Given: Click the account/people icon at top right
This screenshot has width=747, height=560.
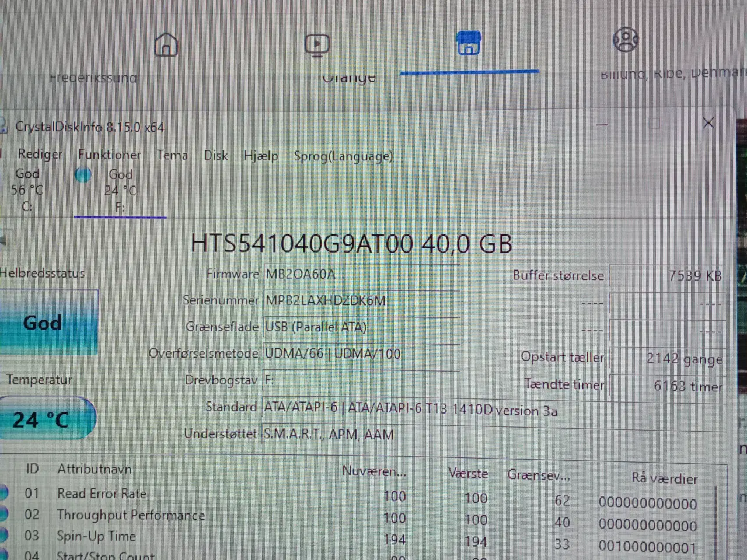Looking at the screenshot, I should tap(625, 39).
